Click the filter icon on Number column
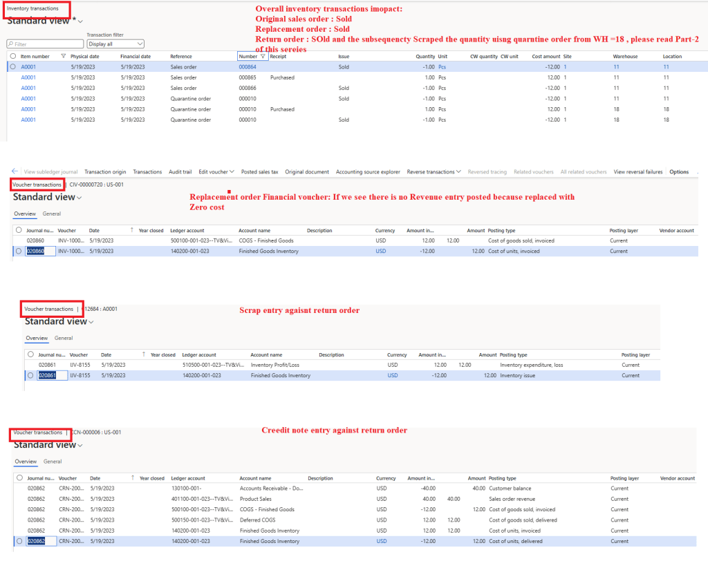The height and width of the screenshot is (588, 708). (x=263, y=56)
